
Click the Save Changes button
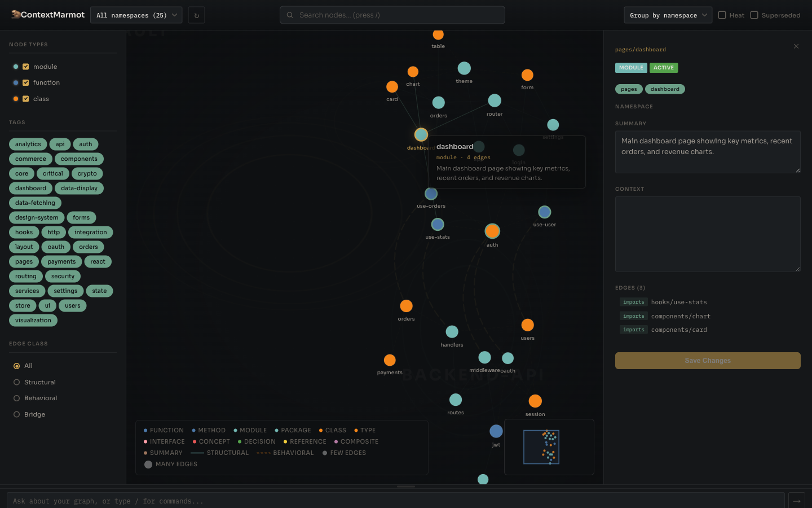point(708,360)
